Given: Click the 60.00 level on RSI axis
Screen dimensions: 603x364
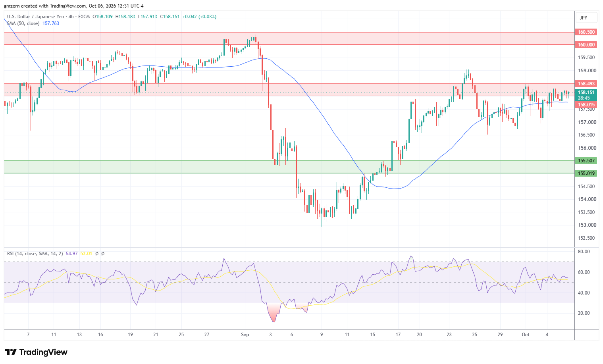Looking at the screenshot, I should [x=584, y=272].
